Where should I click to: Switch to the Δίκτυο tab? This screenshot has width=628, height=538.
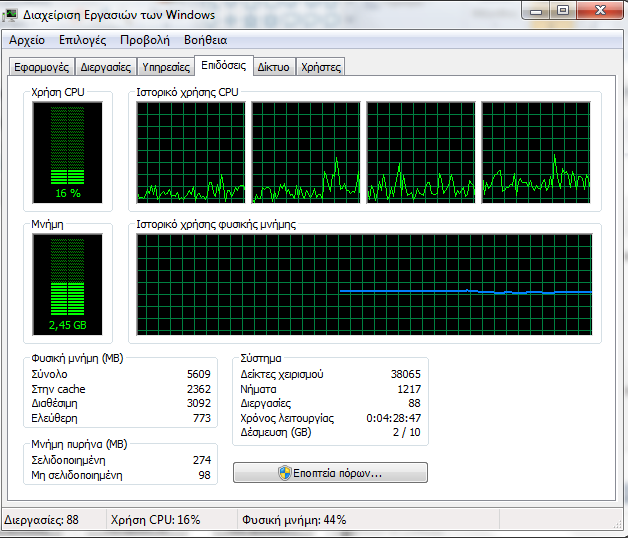pyautogui.click(x=274, y=67)
